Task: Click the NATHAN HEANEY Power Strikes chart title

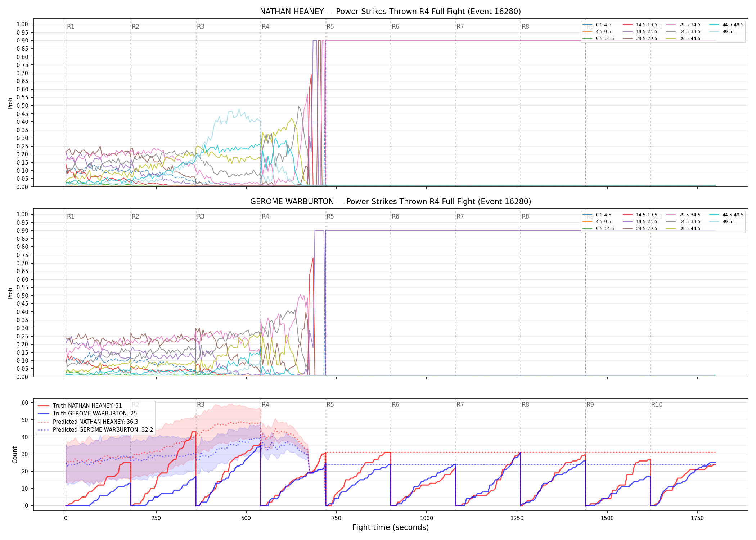Action: point(391,12)
